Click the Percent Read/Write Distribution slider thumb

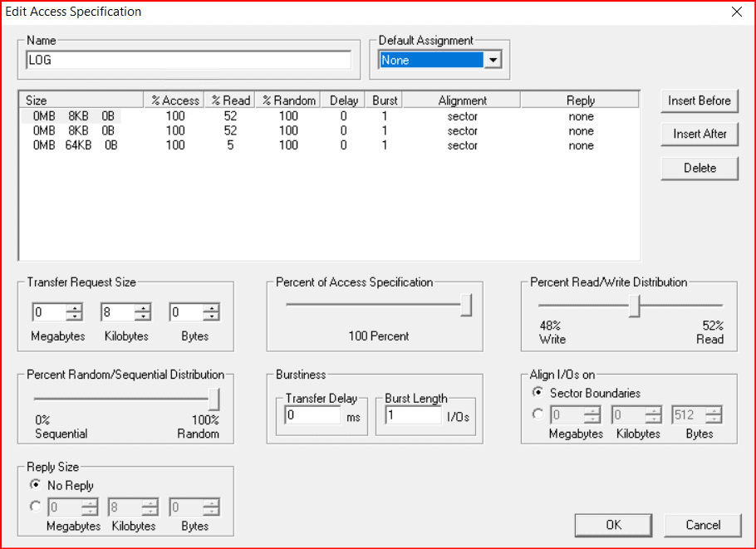tap(634, 306)
